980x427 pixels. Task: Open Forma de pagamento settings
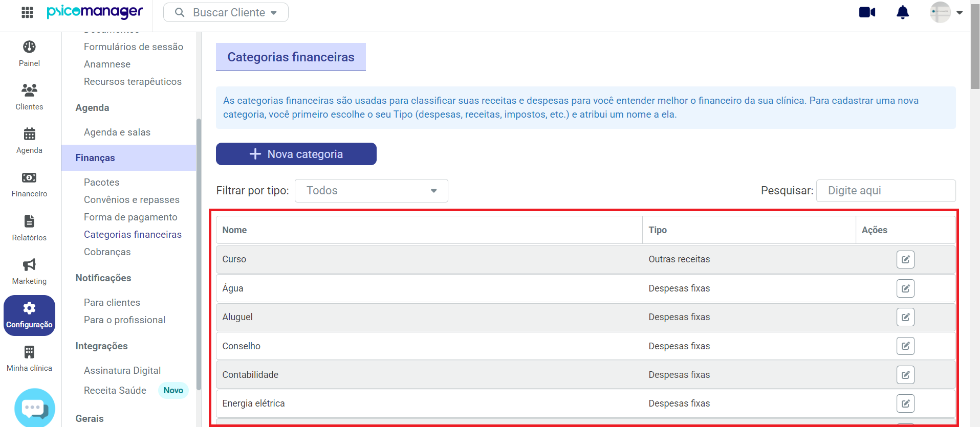tap(130, 217)
